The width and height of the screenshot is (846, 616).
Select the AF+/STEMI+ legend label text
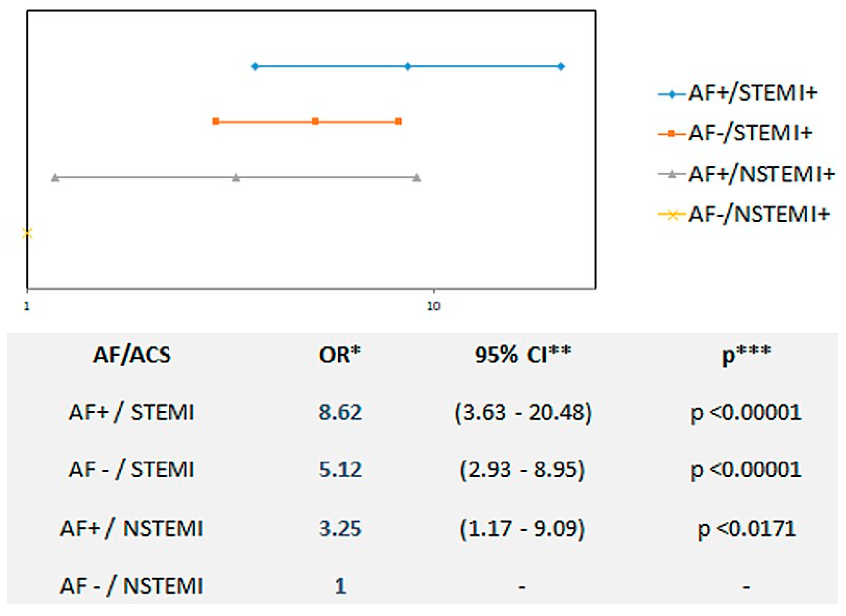pyautogui.click(x=753, y=93)
